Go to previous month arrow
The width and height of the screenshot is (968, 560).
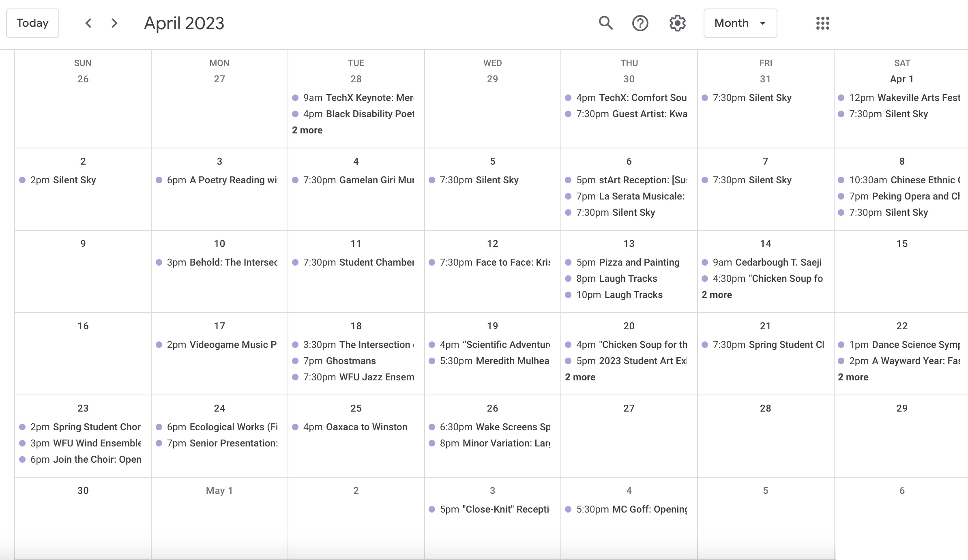pyautogui.click(x=88, y=23)
